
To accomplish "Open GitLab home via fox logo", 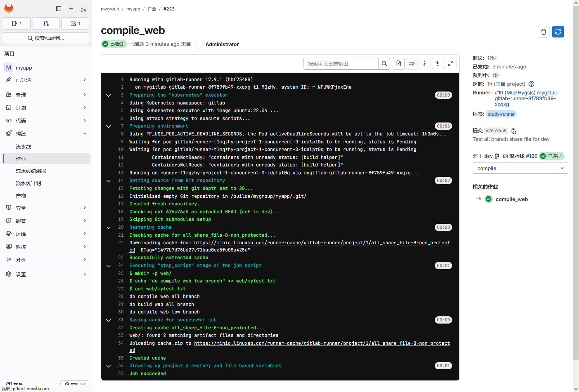I will 9,9.
